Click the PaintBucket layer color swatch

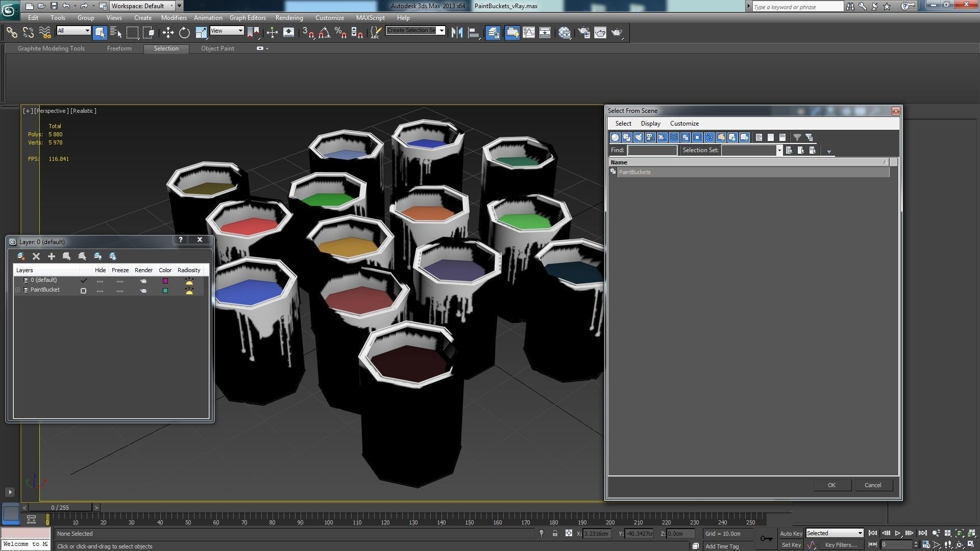[165, 291]
